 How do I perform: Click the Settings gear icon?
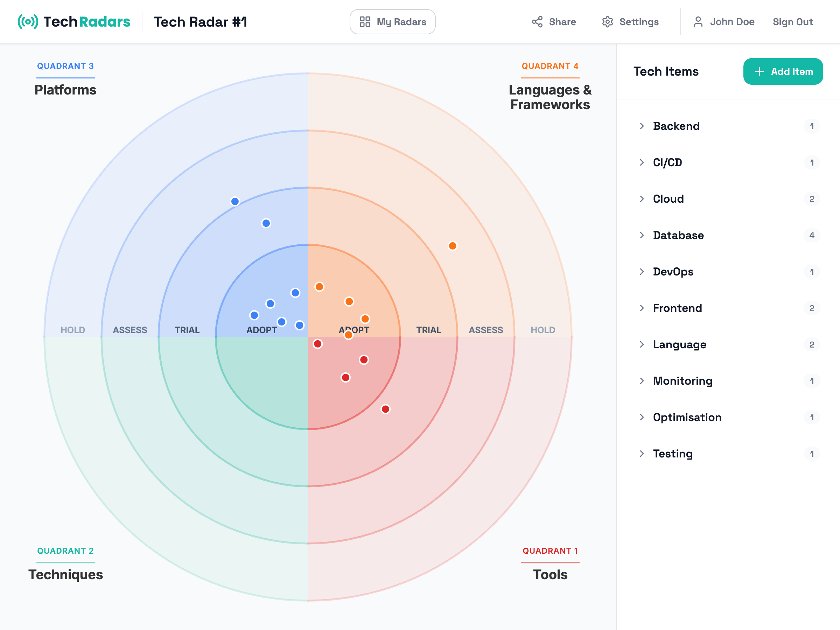[x=607, y=22]
